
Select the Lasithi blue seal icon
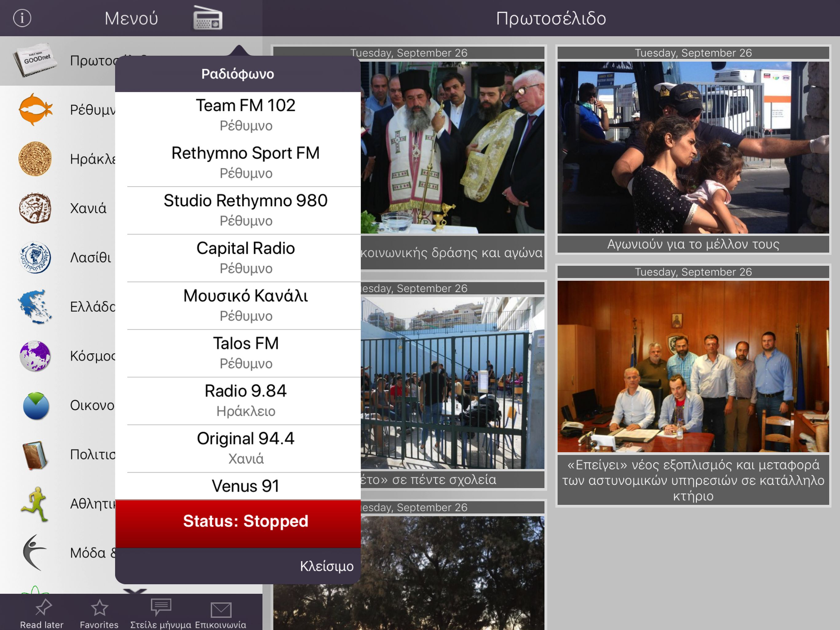[35, 257]
